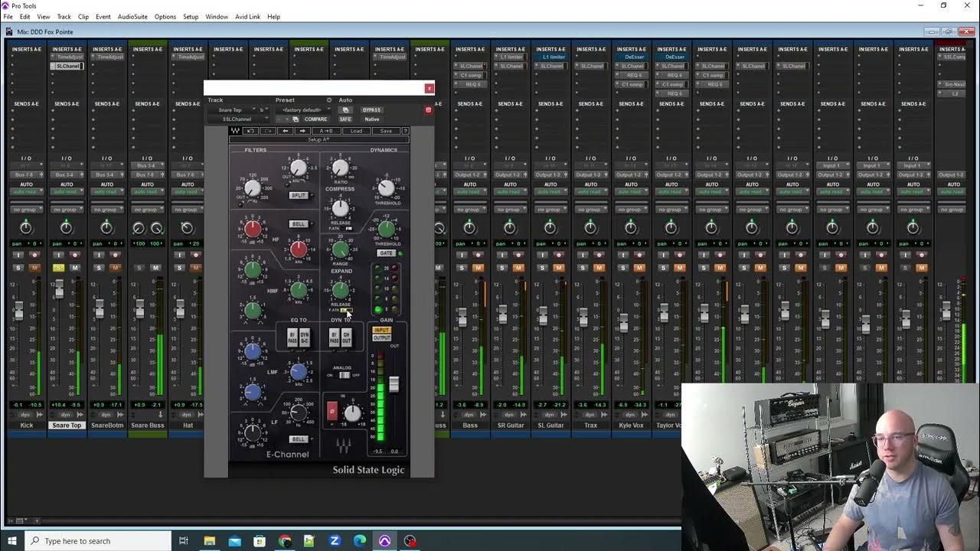Click input trim knob near phase button

(353, 412)
